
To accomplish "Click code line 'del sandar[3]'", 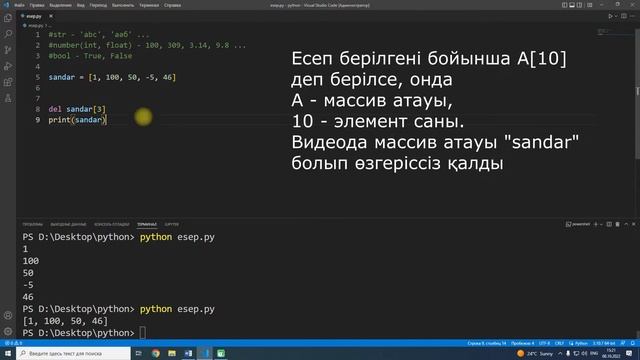I will click(x=77, y=109).
